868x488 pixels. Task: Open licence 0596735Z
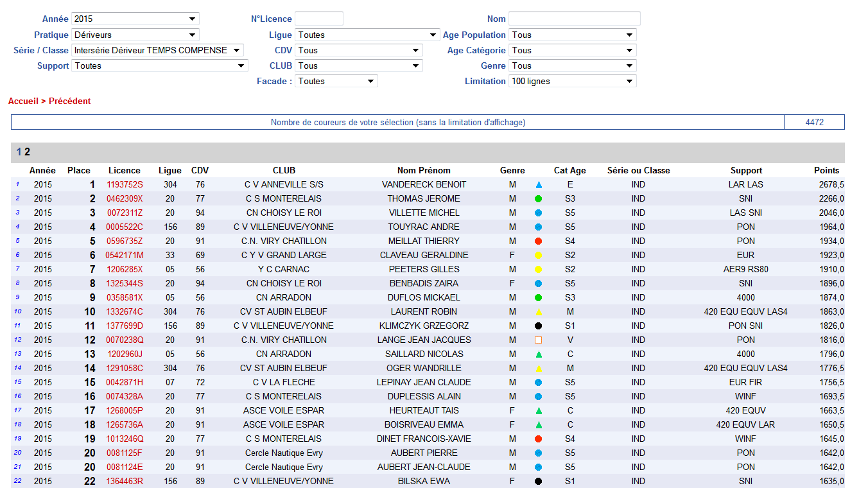coord(125,241)
